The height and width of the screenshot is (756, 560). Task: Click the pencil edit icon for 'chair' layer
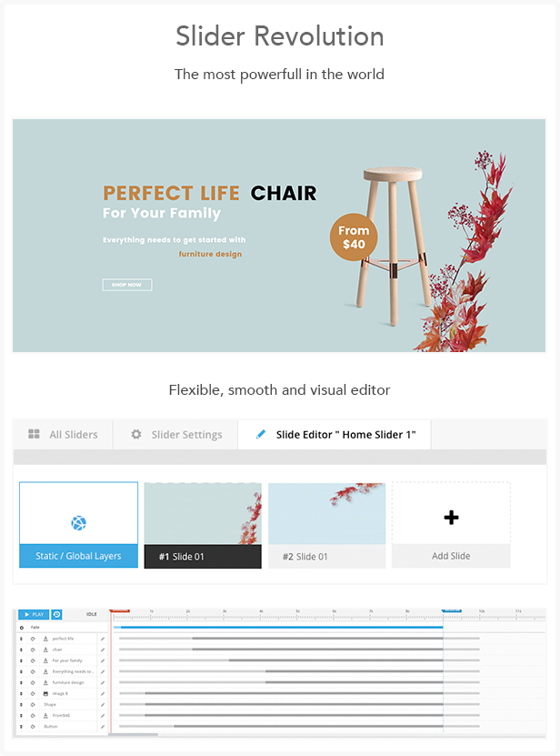point(103,650)
